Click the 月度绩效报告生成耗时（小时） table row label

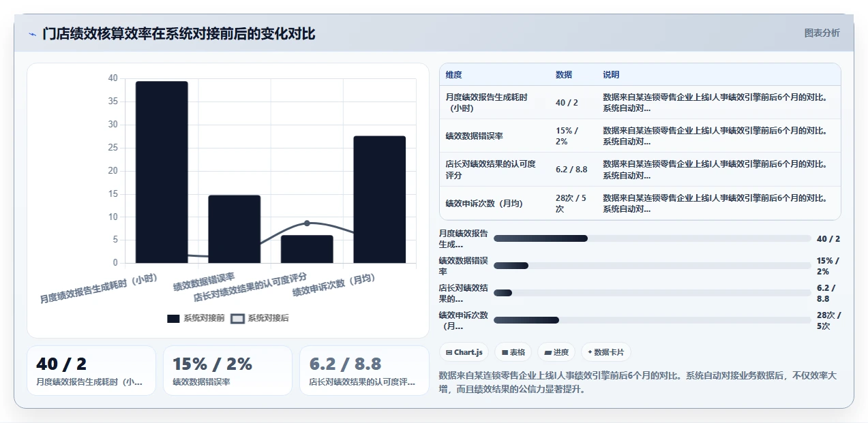click(x=486, y=102)
